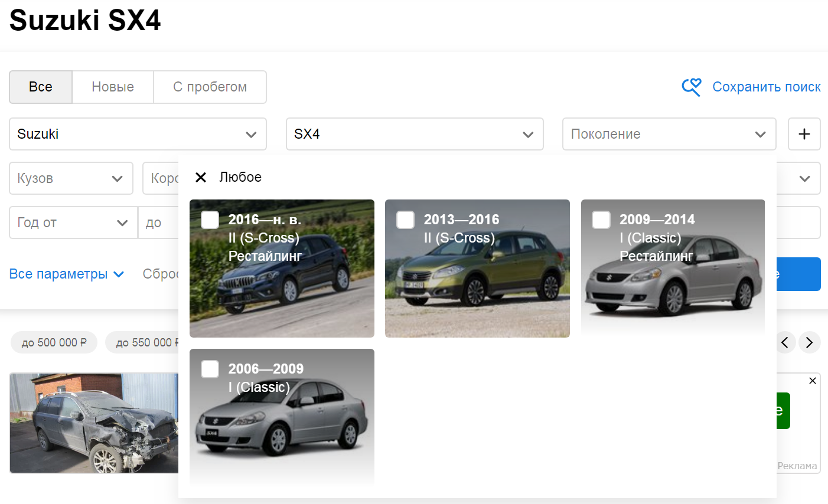The image size is (828, 504).
Task: Open the damaged gray car listing photo
Action: [94, 423]
